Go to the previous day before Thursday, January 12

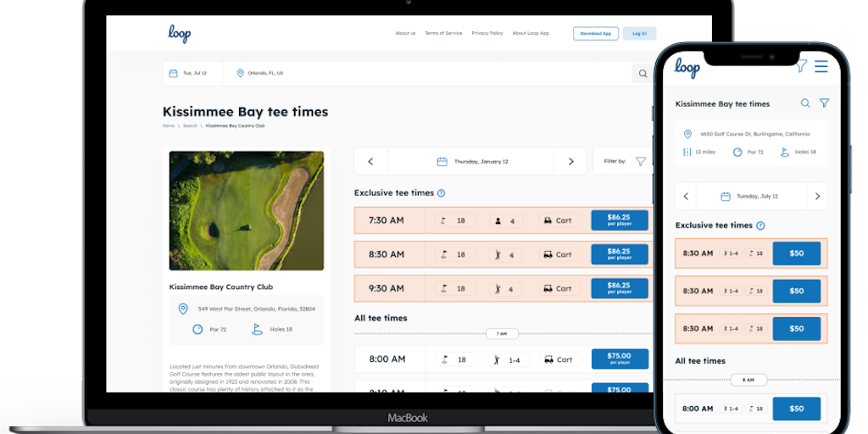click(x=370, y=161)
